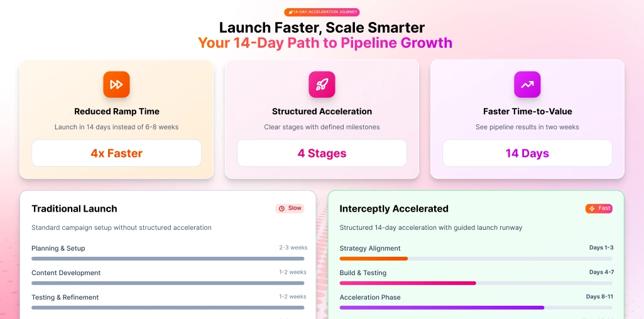Click the pink rocket icon

click(x=322, y=84)
